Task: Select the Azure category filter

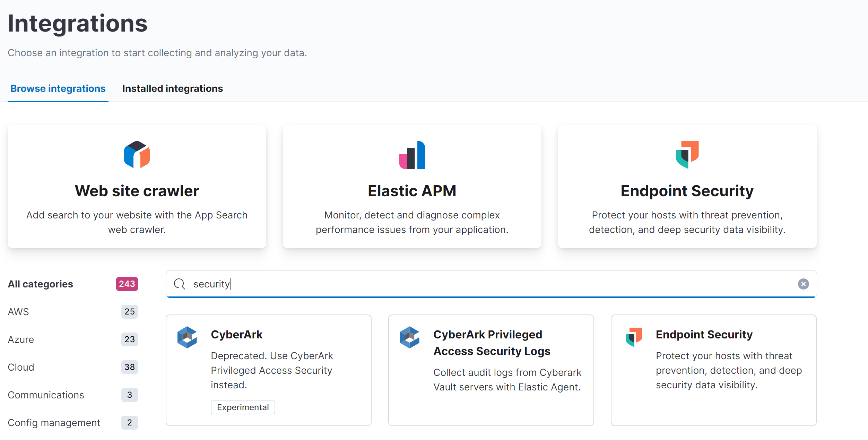Action: pyautogui.click(x=21, y=339)
